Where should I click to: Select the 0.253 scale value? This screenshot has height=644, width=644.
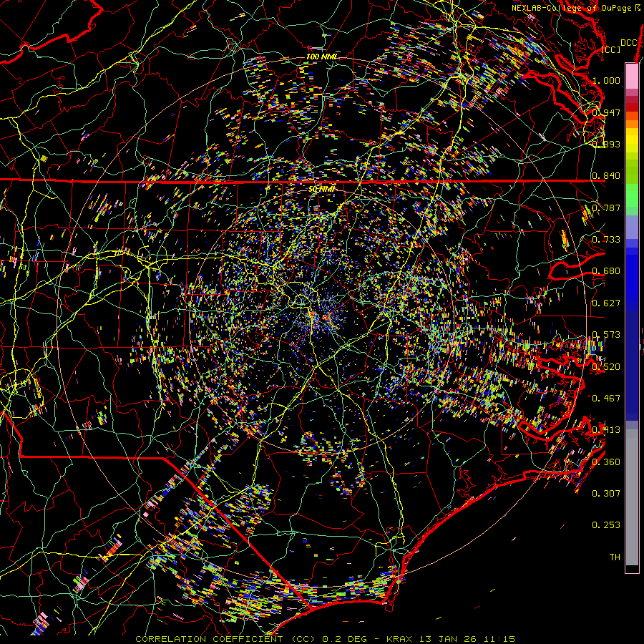pyautogui.click(x=606, y=525)
